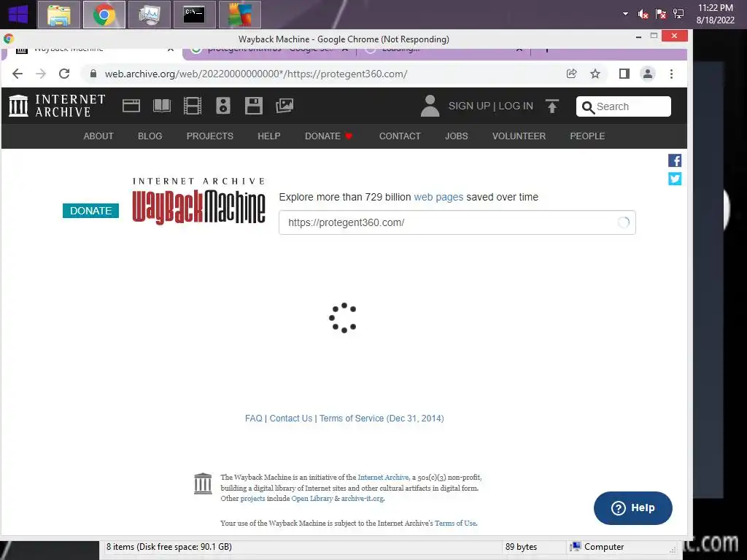Open the footer 'projects' link
The image size is (747, 560).
(x=252, y=499)
